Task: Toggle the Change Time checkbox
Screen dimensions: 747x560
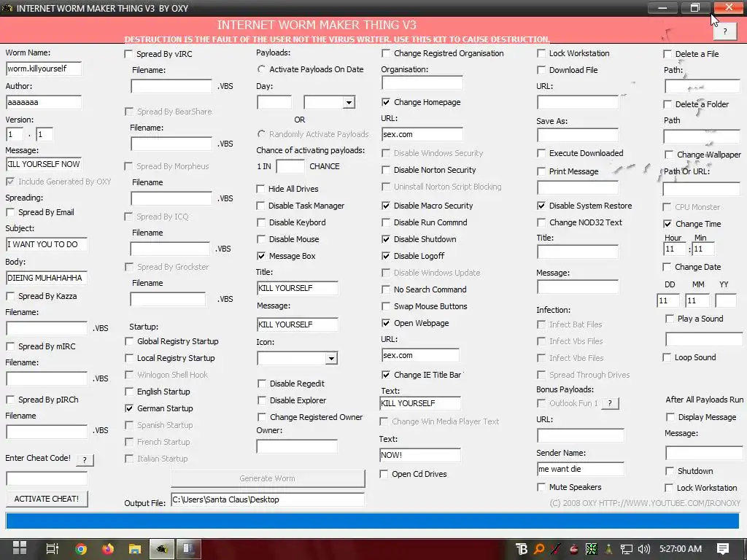Action: (x=667, y=224)
